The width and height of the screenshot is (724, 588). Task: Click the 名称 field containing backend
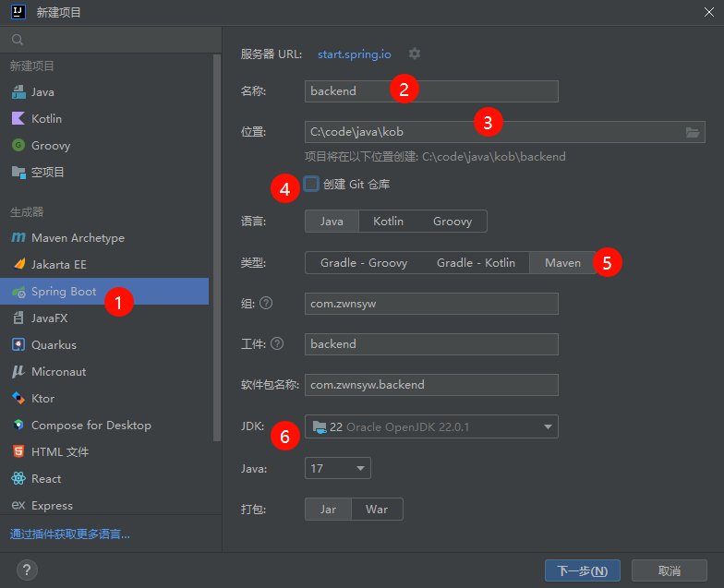click(x=431, y=90)
